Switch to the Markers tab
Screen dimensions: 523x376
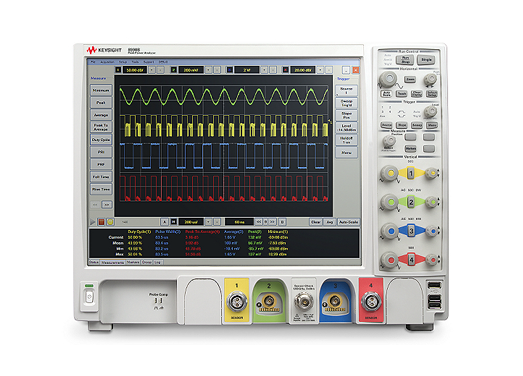click(133, 263)
